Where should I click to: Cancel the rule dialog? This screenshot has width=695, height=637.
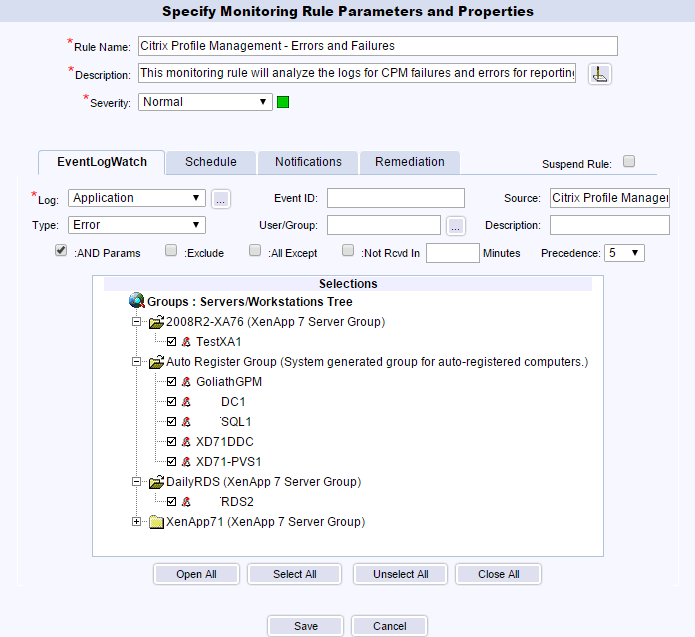click(390, 626)
